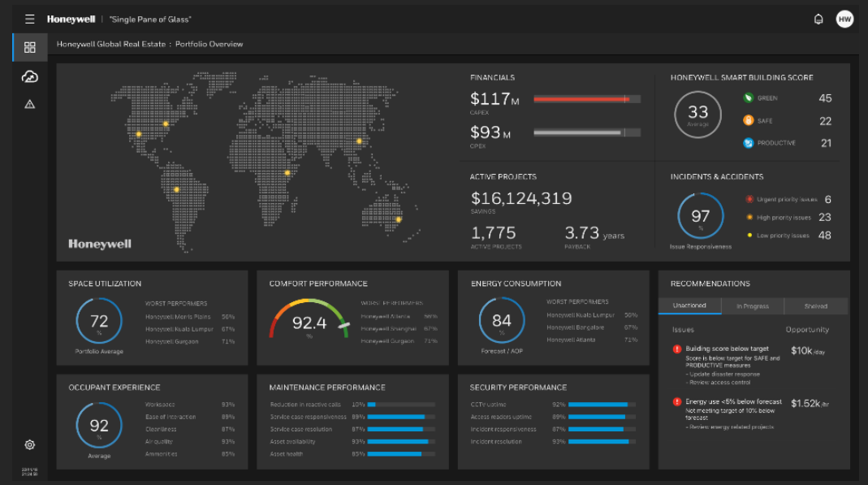
Task: Click the Asset availability bar
Action: (401, 442)
